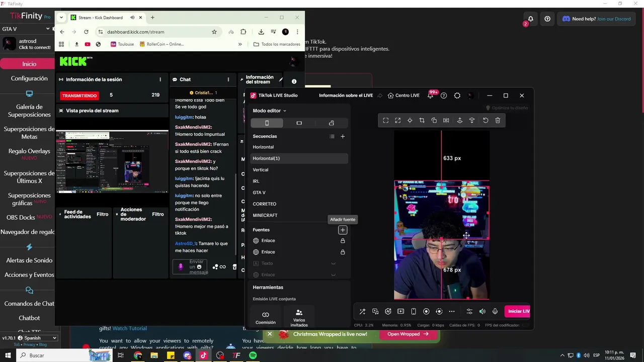Click Kick chat message input field
This screenshot has width=644, height=362.
tap(190, 267)
